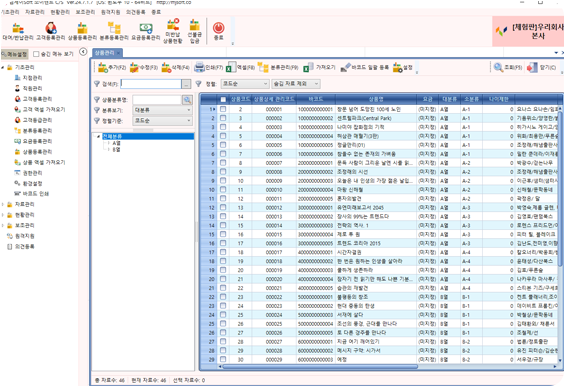Open 분류등록관리 icon in top toolbar
Image resolution: width=565 pixels, height=387 pixels.
[114, 31]
